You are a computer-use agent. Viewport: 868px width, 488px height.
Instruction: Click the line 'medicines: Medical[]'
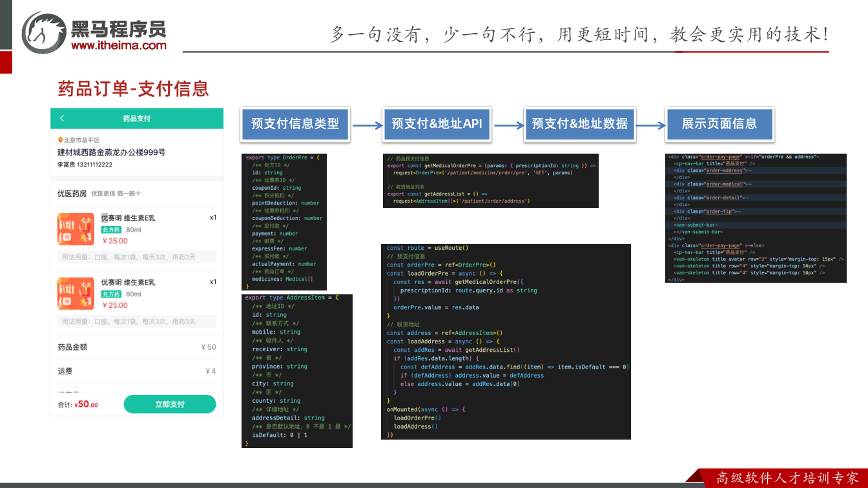pyautogui.click(x=282, y=279)
